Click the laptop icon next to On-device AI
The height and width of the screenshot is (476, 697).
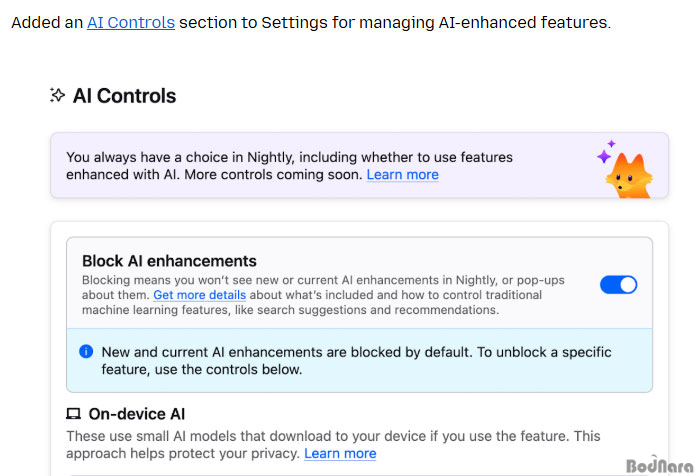click(73, 414)
